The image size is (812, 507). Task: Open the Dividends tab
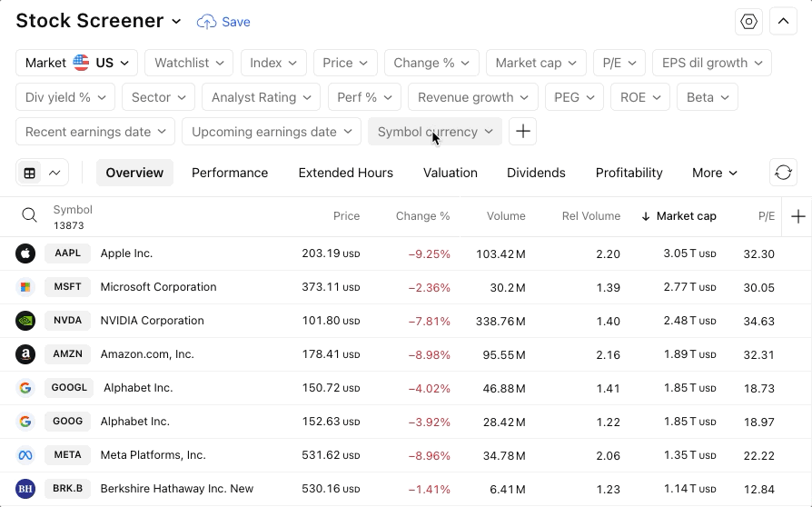pyautogui.click(x=536, y=173)
